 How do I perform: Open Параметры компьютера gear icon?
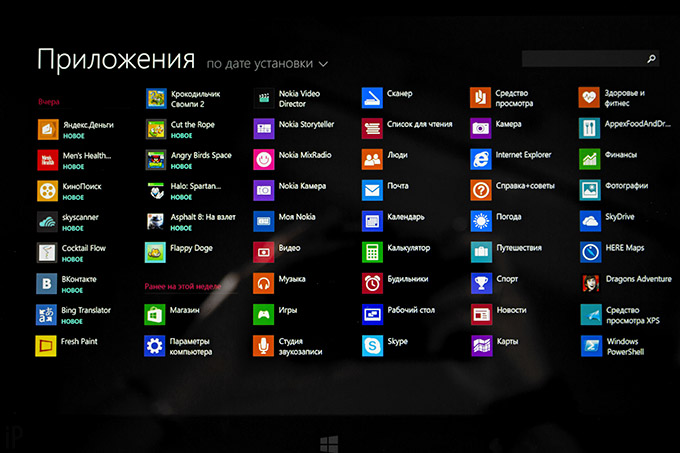[x=155, y=346]
